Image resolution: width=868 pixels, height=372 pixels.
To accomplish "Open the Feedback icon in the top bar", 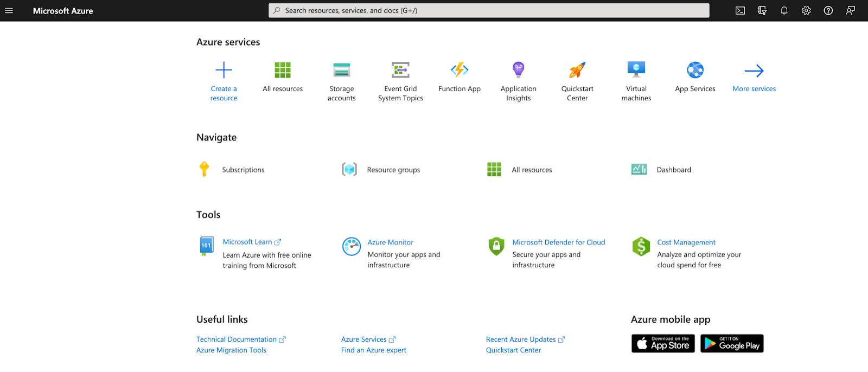I will (x=850, y=10).
